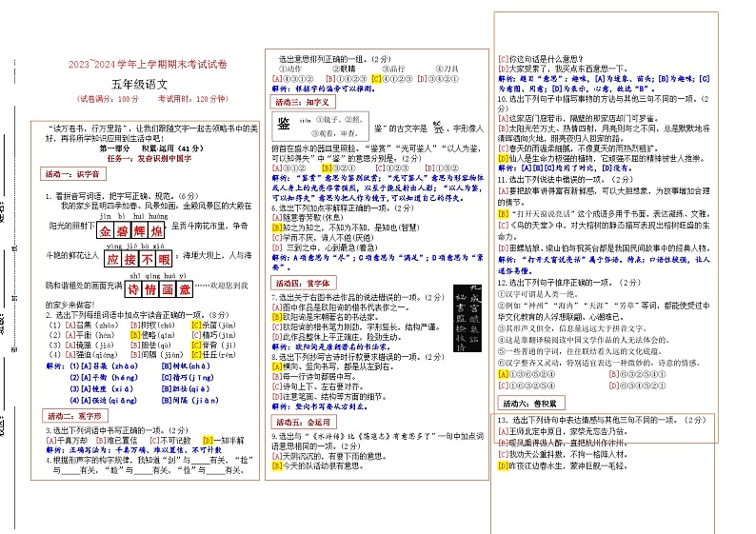This screenshot has width=756, height=534.
Task: Select highlighted option [C] 杀菌
Action: [216, 325]
